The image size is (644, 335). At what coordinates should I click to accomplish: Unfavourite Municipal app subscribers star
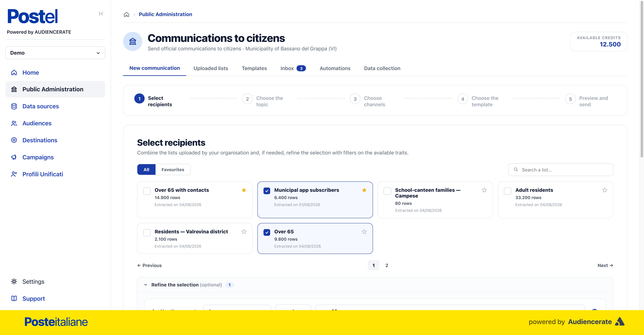pos(364,190)
